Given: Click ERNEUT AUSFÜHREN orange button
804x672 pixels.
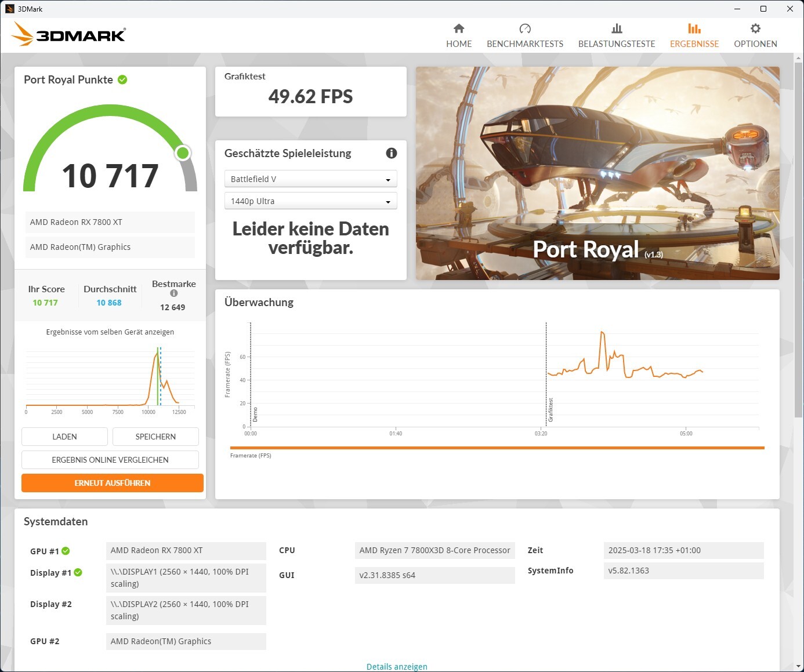Looking at the screenshot, I should click(x=113, y=483).
